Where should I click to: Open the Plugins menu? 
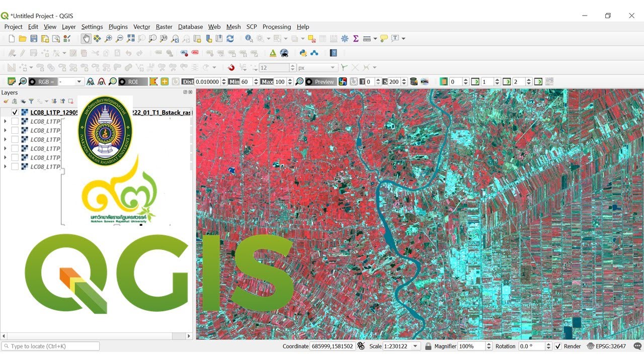118,27
